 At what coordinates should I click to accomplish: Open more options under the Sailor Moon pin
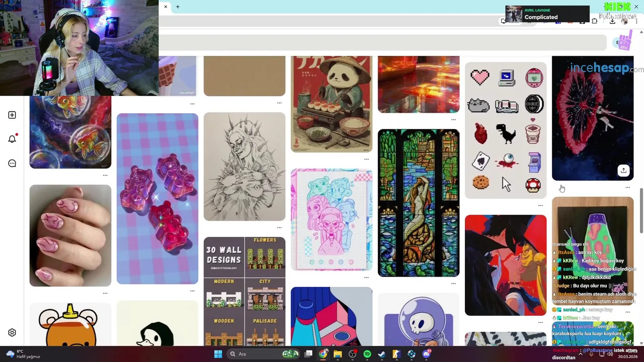[x=541, y=322]
